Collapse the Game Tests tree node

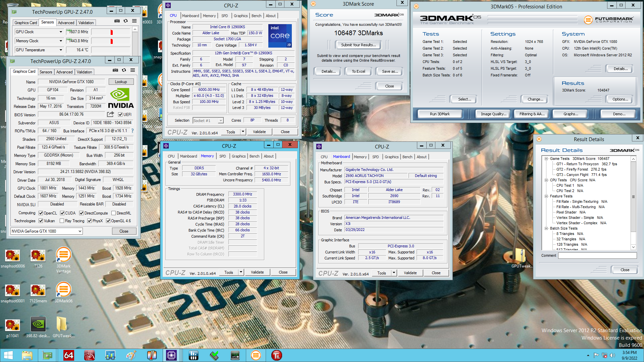(x=546, y=159)
